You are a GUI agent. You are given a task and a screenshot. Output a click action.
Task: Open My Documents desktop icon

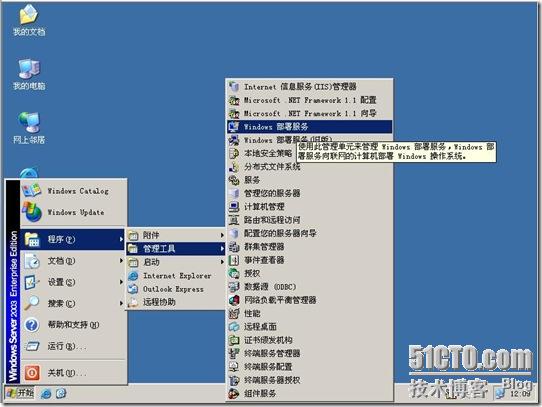[29, 20]
